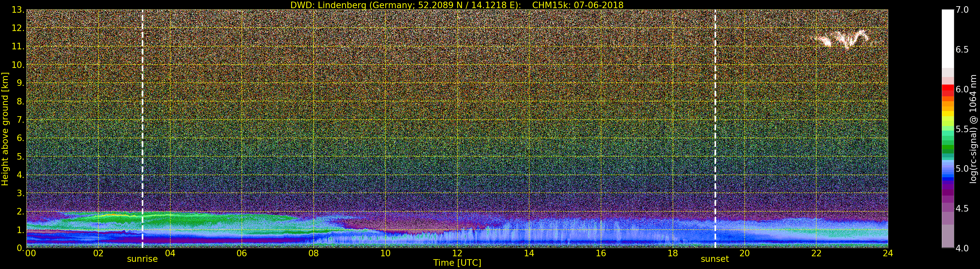Click the time axis tick '12'
Screen dimensions: 980x269
(457, 253)
